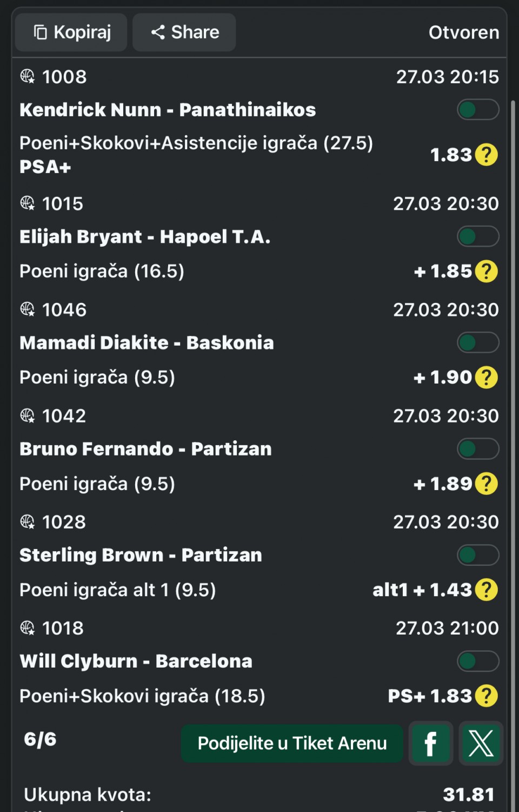
Task: Toggle the Will Clyburn - Barcelona switch
Action: point(477,661)
